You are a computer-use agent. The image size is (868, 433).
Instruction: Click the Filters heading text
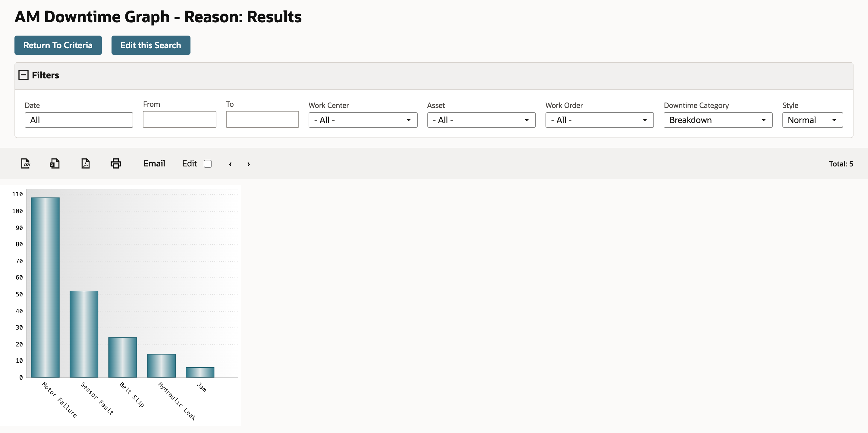coord(46,75)
